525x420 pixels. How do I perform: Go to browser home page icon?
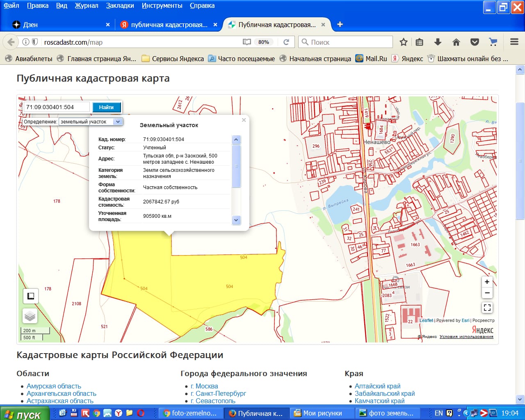(456, 42)
